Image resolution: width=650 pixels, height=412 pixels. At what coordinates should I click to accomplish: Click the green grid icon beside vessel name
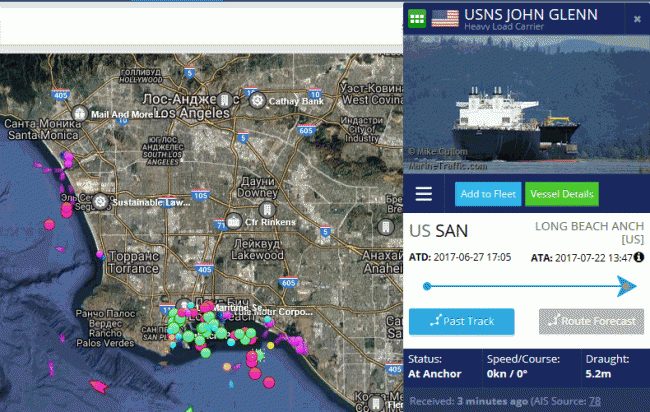coord(417,18)
